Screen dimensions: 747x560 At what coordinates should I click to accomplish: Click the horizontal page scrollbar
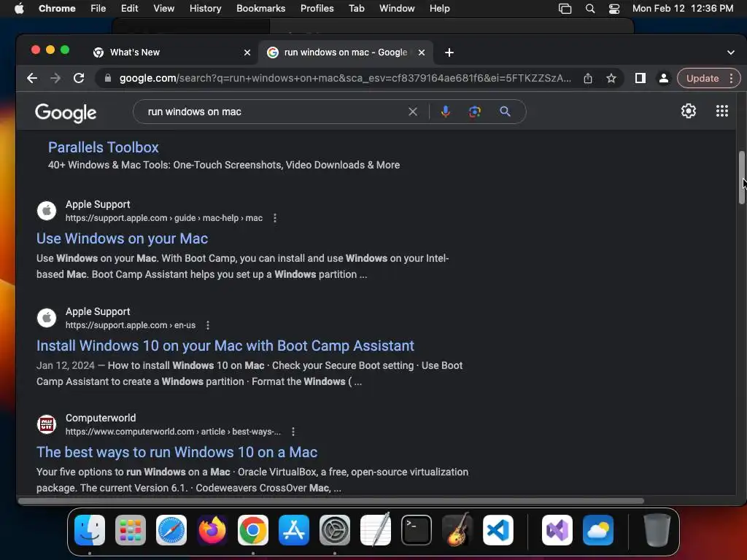(330, 501)
